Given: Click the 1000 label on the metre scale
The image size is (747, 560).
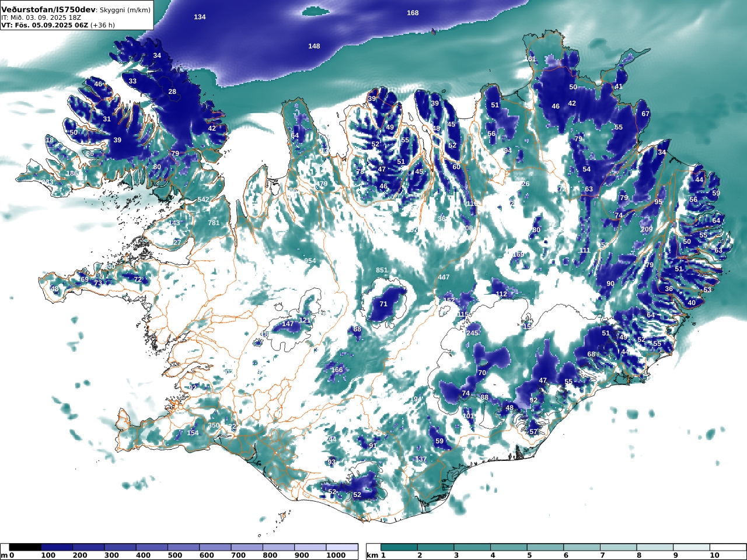Looking at the screenshot, I should (x=336, y=556).
